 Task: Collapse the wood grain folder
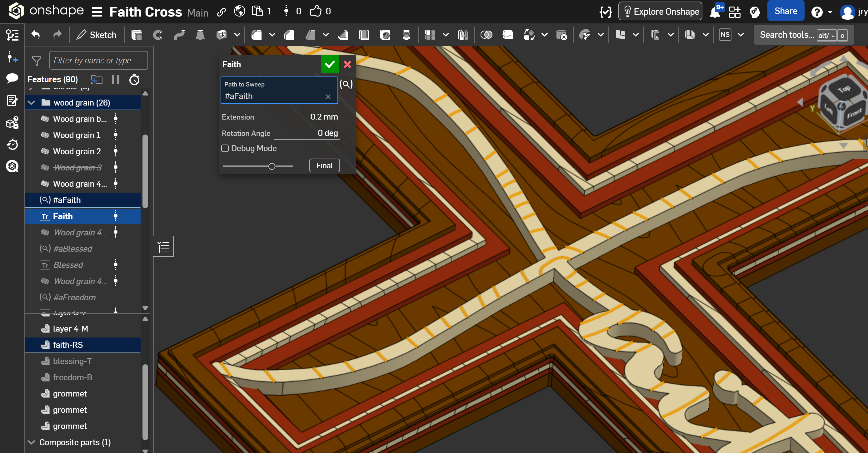pyautogui.click(x=32, y=103)
